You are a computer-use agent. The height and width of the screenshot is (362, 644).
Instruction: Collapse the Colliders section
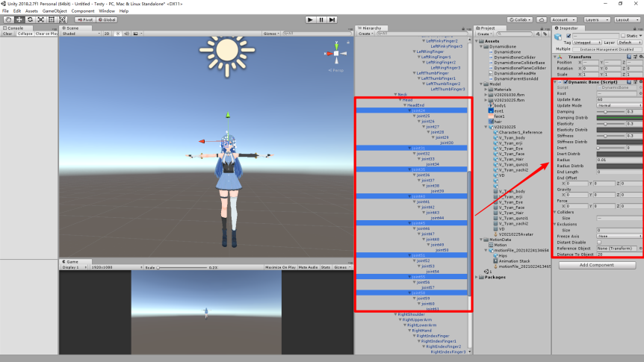[555, 212]
